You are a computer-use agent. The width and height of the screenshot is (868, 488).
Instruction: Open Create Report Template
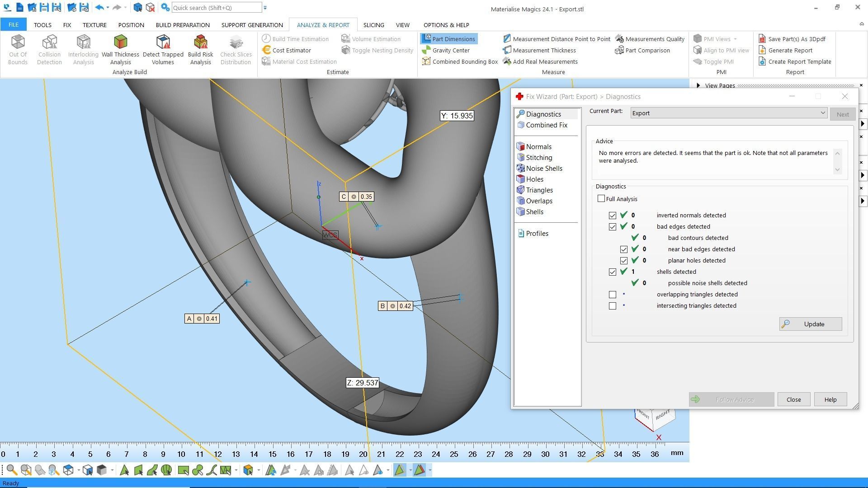click(795, 61)
